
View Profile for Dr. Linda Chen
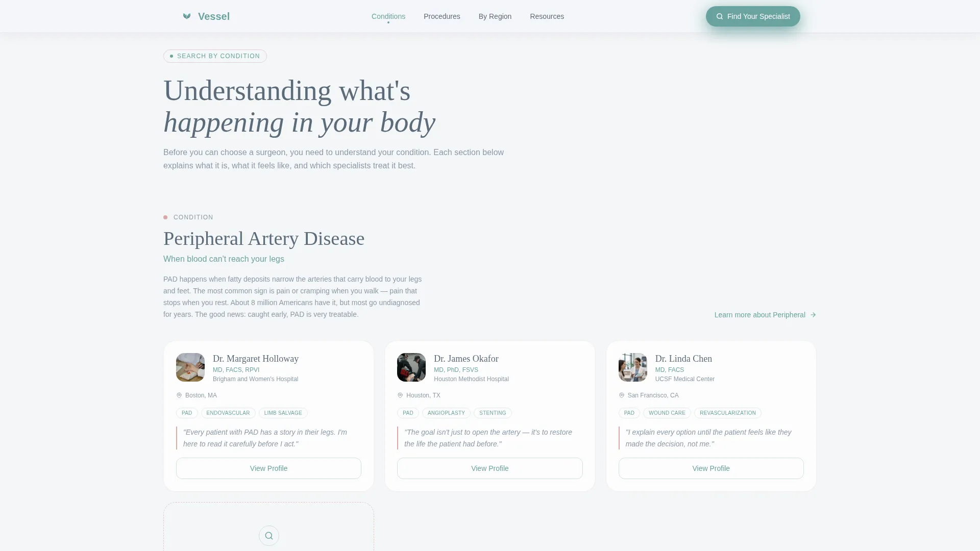click(x=711, y=468)
